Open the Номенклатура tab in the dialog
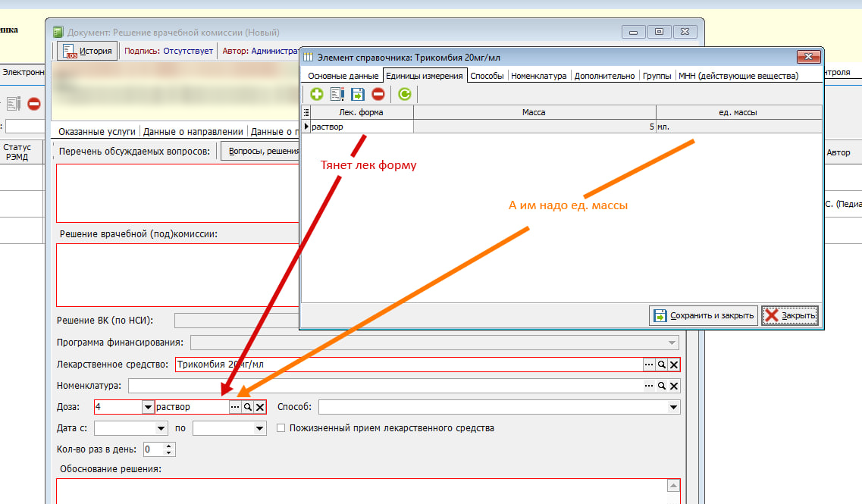Image resolution: width=862 pixels, height=504 pixels. tap(539, 76)
